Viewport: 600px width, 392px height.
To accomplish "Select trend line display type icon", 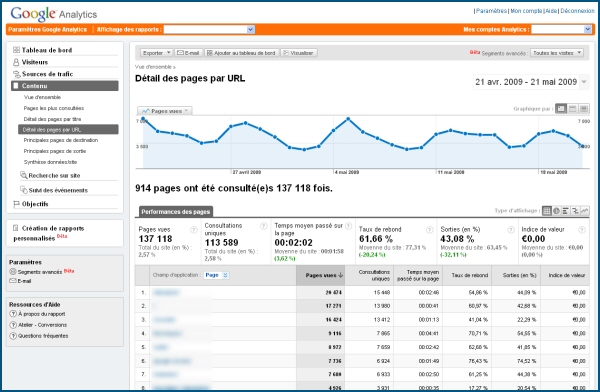I will pyautogui.click(x=585, y=211).
